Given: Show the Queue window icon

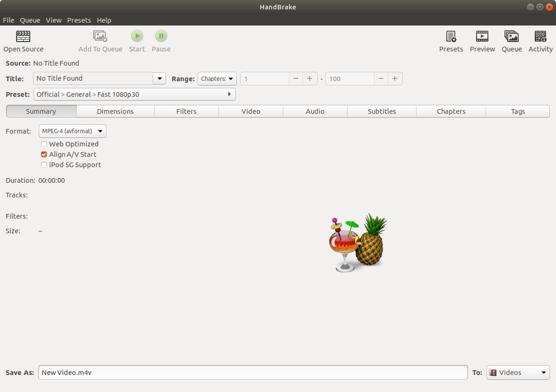Looking at the screenshot, I should (512, 36).
